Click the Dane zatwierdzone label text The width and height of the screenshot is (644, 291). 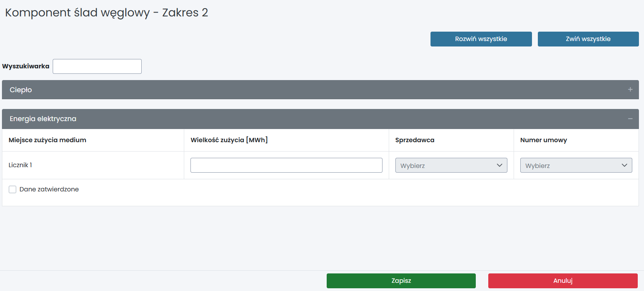pos(49,189)
